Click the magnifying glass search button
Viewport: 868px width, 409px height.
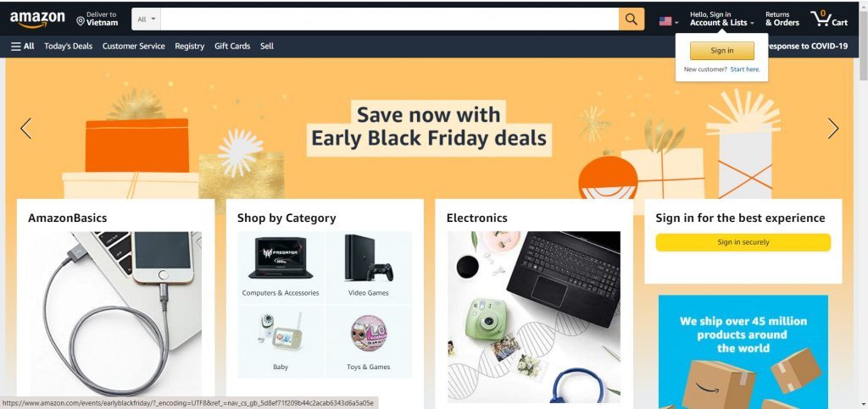[x=631, y=19]
